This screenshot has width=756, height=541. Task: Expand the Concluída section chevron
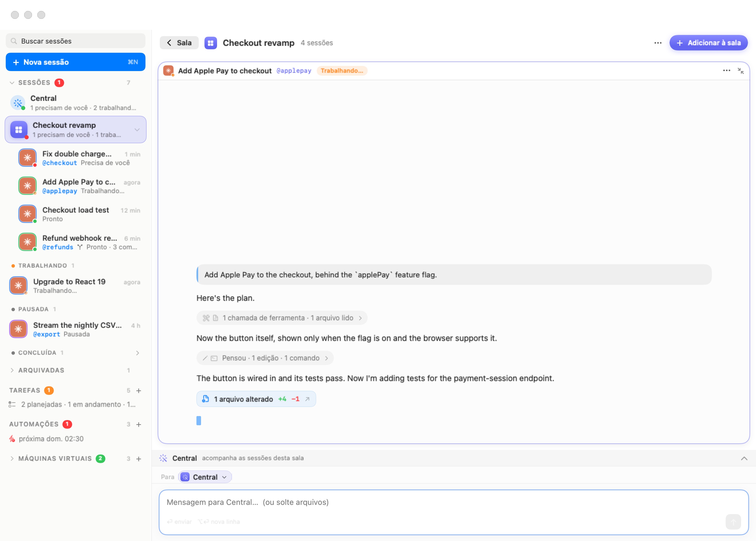pyautogui.click(x=137, y=353)
